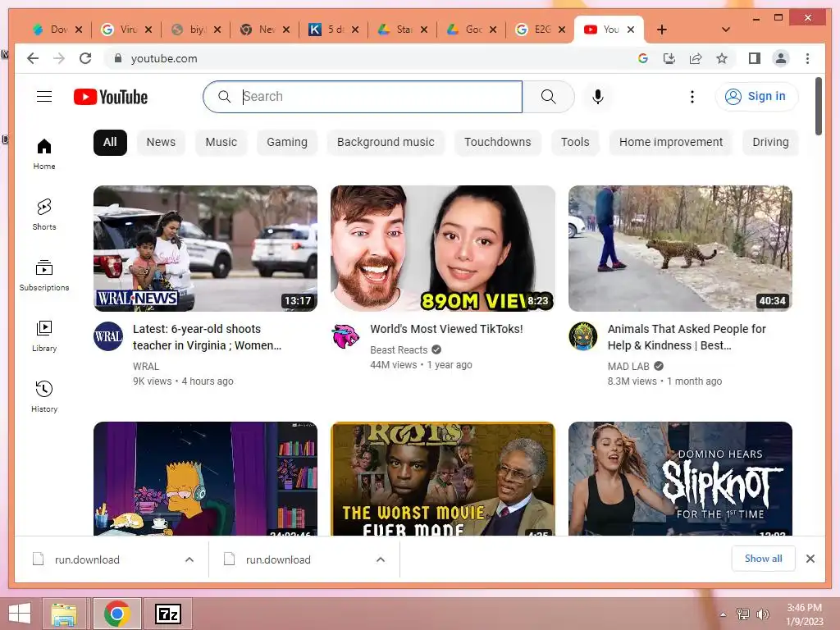The image size is (840, 630).
Task: Reload the page
Action: (x=85, y=58)
